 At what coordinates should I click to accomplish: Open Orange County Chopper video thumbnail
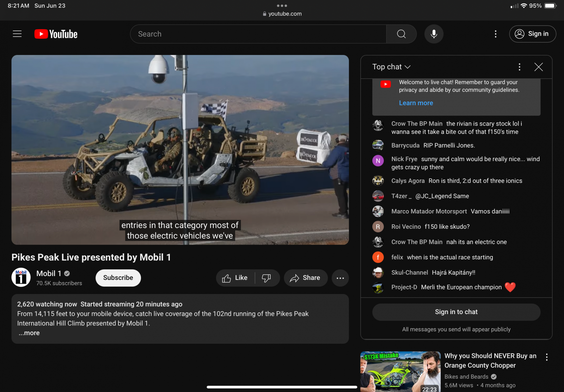(400, 372)
